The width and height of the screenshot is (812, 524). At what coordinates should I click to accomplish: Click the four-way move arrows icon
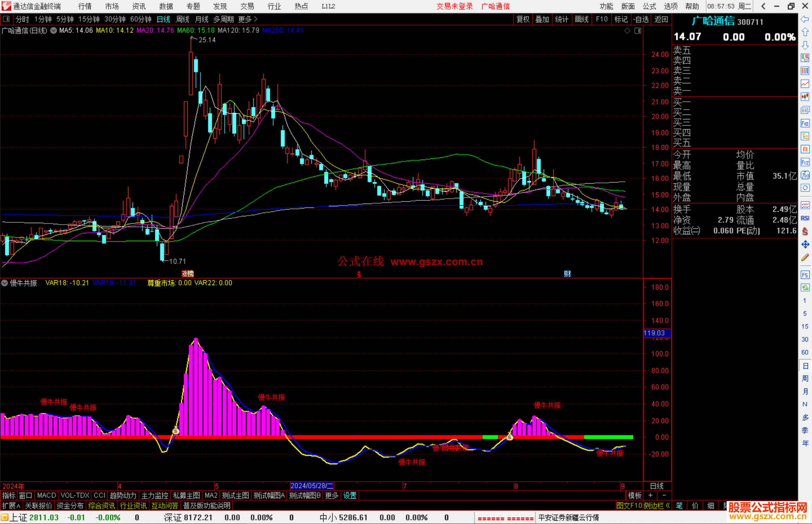point(805,245)
